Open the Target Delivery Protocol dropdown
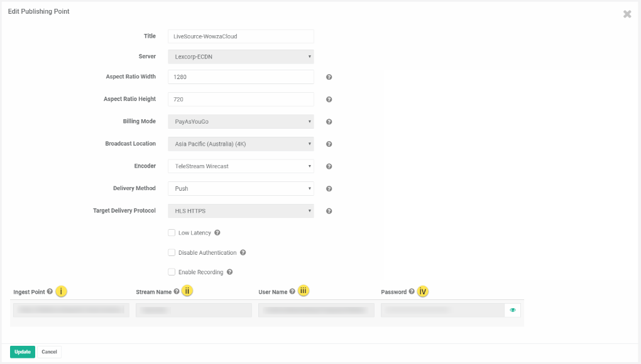The image size is (641, 364). tap(241, 211)
